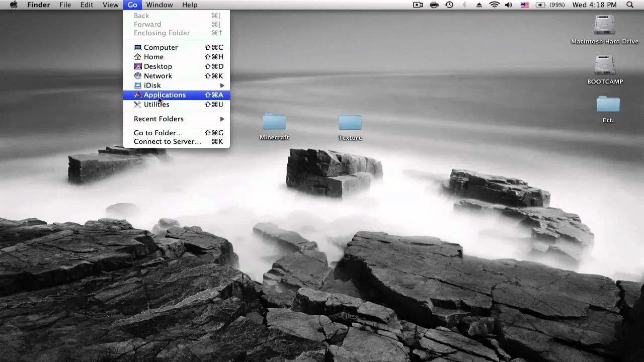Choose Desktop in the Go menu
Image resolution: width=644 pixels, height=362 pixels.
pos(177,66)
